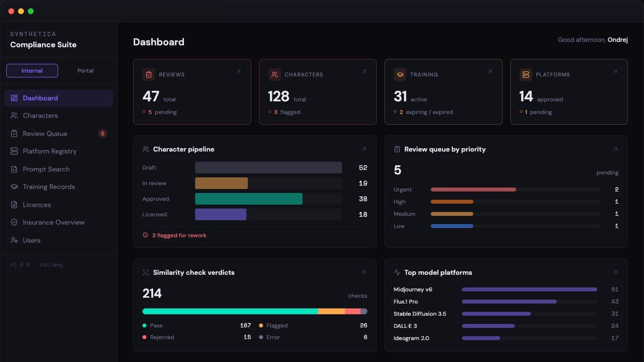The width and height of the screenshot is (644, 362).
Task: Open the Review Queue page
Action: click(59, 133)
